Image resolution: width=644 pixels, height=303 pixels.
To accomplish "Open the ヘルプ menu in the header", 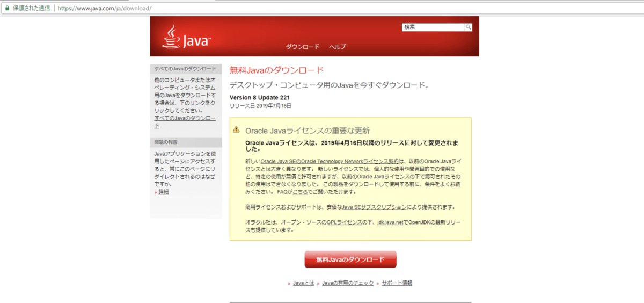I will pos(338,47).
